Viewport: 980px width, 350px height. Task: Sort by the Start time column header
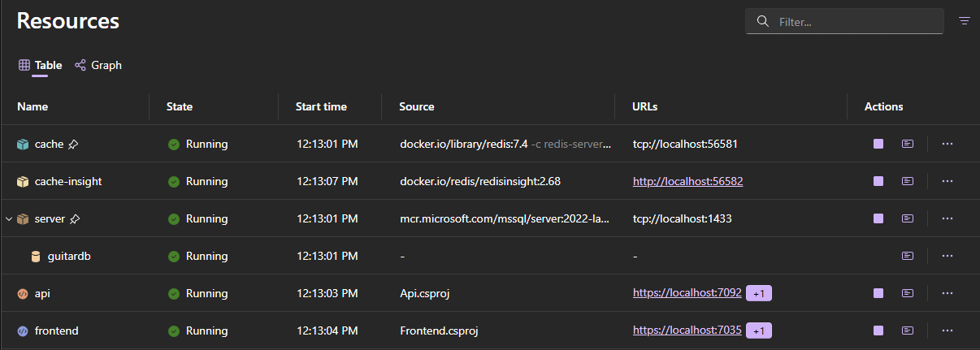pyautogui.click(x=321, y=106)
